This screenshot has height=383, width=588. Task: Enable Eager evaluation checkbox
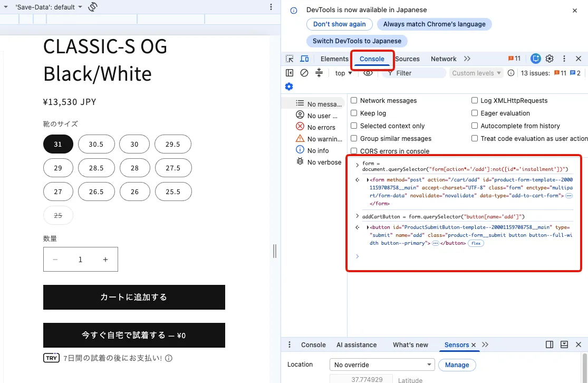(475, 113)
